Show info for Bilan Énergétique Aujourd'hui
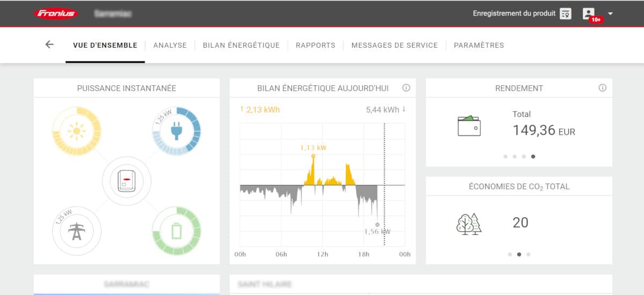 [x=406, y=88]
